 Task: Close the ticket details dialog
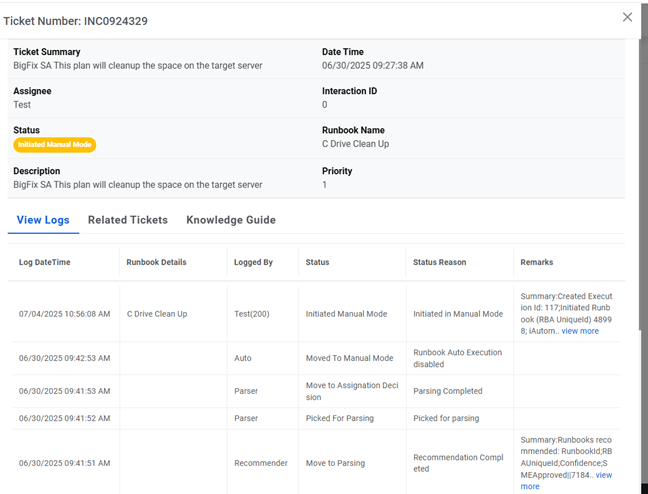(627, 17)
